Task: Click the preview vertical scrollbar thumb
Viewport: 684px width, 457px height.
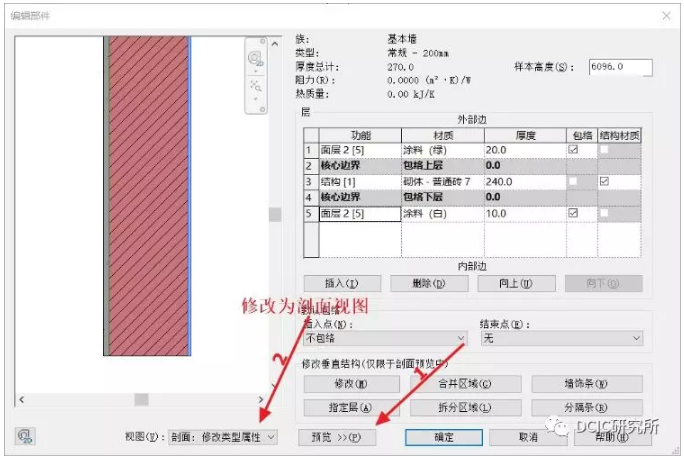Action: [x=275, y=214]
